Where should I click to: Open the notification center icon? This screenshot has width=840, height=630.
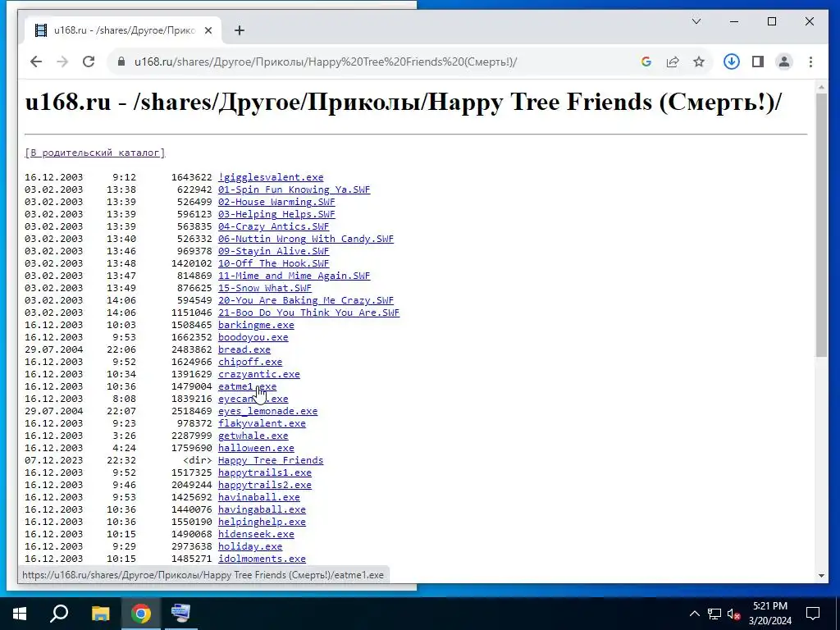click(x=813, y=614)
